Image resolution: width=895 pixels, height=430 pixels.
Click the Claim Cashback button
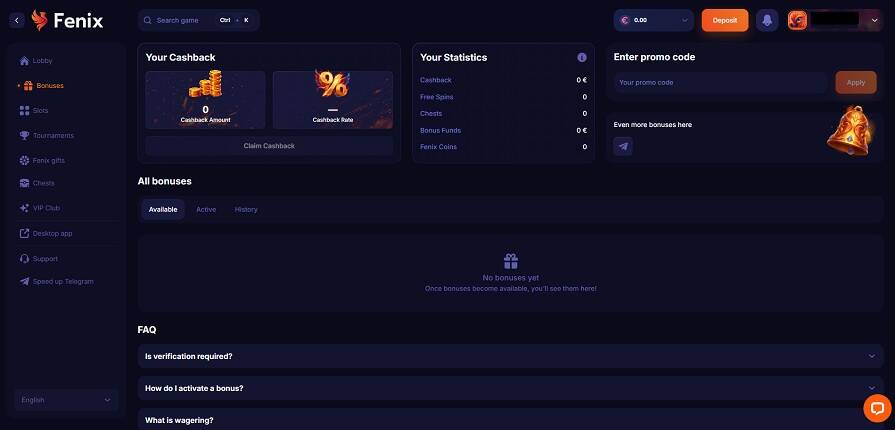[269, 146]
